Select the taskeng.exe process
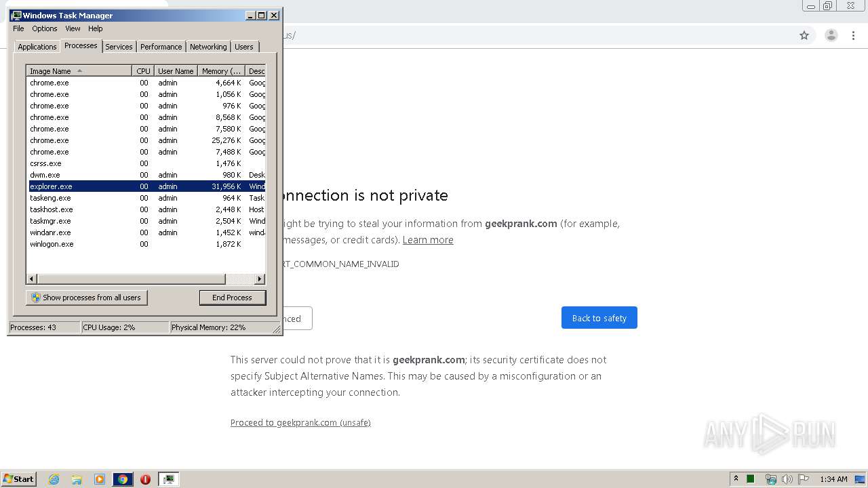The height and width of the screenshot is (488, 868). [146, 198]
